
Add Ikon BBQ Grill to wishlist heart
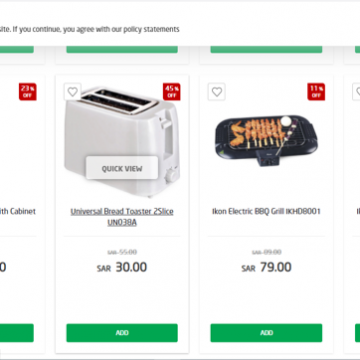pos(217,92)
